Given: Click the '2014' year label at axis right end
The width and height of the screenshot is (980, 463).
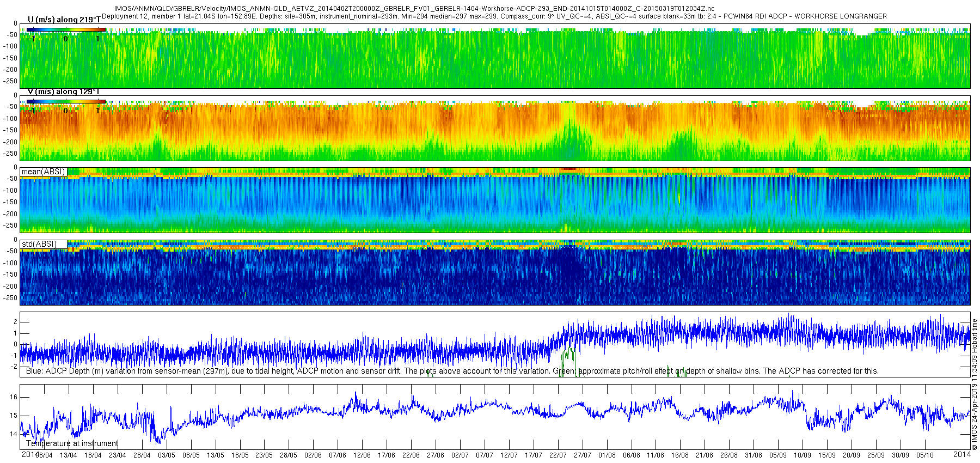Looking at the screenshot, I should [962, 454].
